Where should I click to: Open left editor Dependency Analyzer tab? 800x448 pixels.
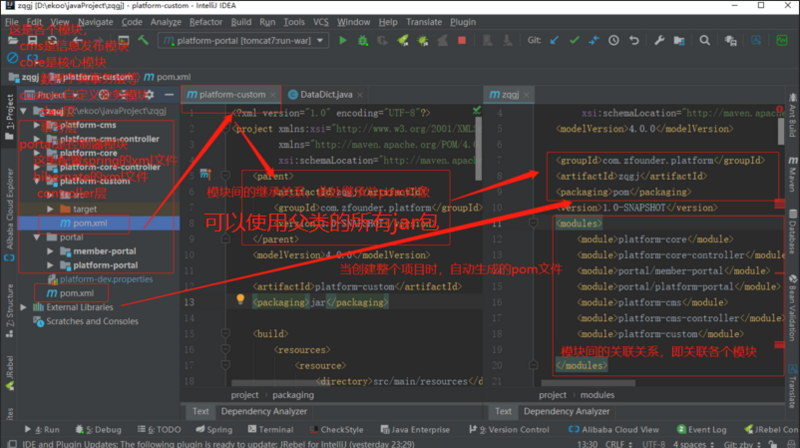coord(264,411)
